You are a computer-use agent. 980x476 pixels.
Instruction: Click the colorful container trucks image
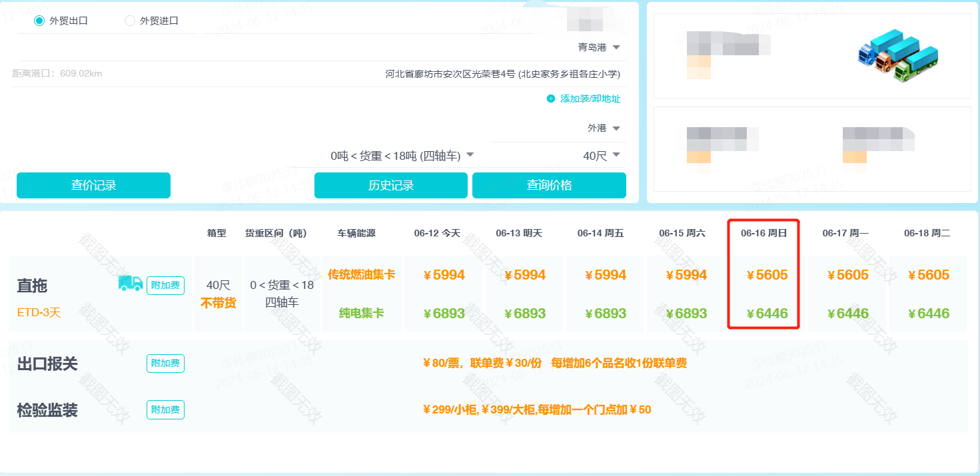897,56
